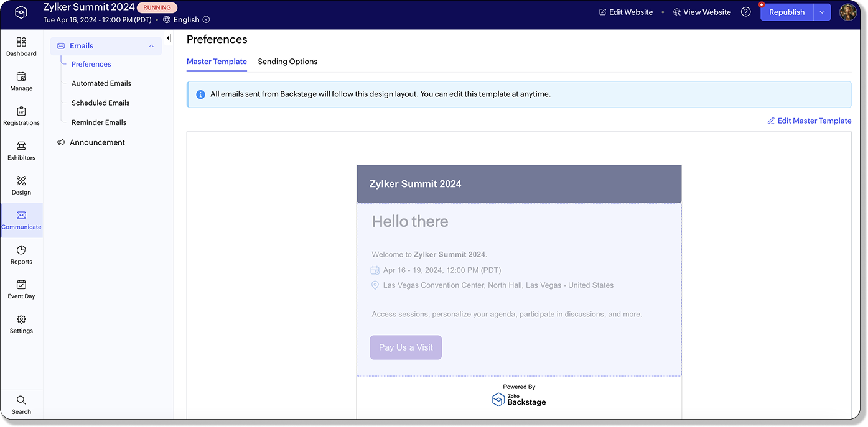This screenshot has width=868, height=427.
Task: Click the Las Vegas Convention Center address
Action: coord(498,285)
